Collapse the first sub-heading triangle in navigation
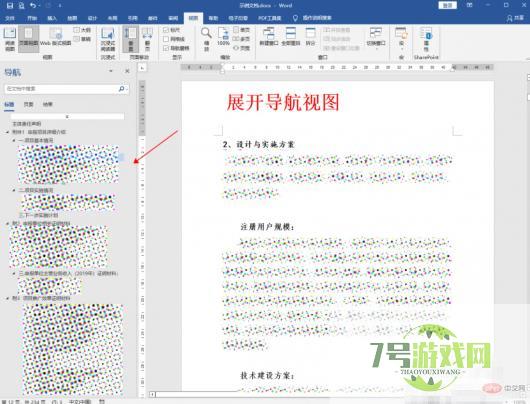 point(14,140)
